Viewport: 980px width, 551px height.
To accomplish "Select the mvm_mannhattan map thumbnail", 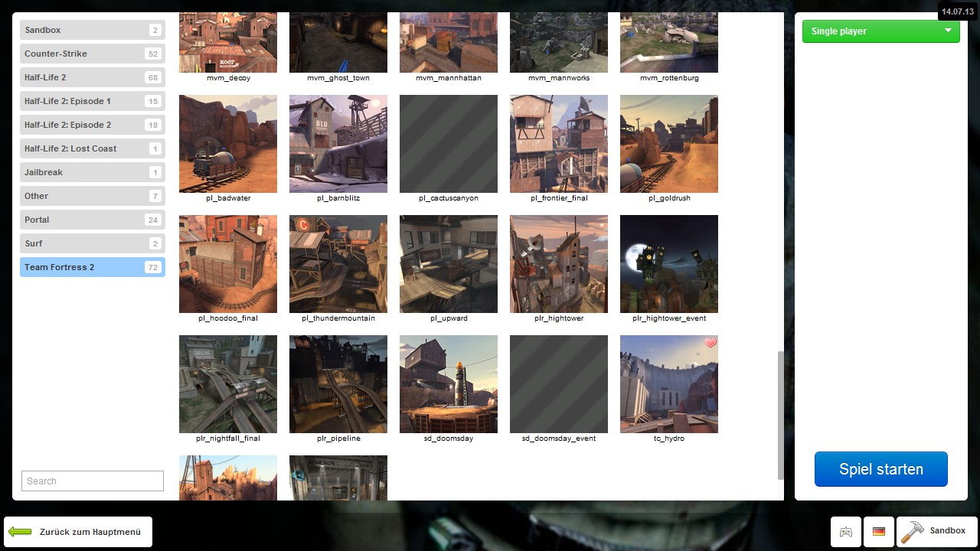I will [x=449, y=42].
